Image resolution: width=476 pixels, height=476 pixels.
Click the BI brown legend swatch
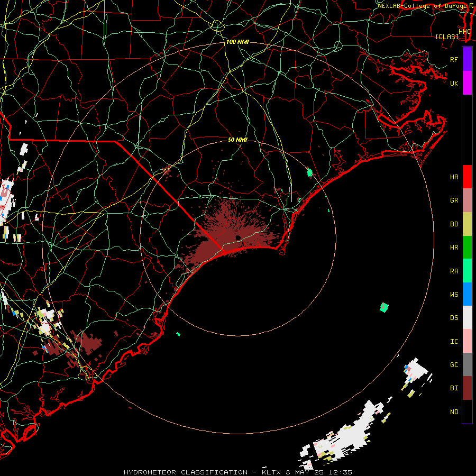[x=467, y=388]
